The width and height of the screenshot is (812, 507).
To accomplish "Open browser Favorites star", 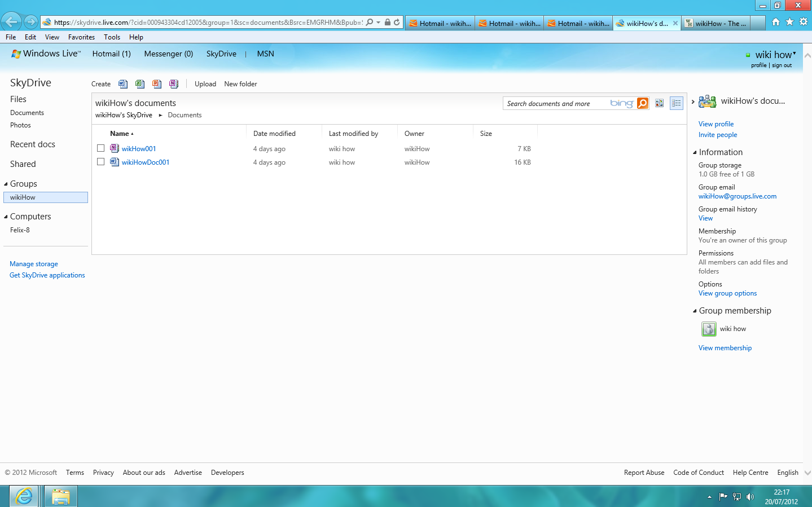I will point(789,22).
